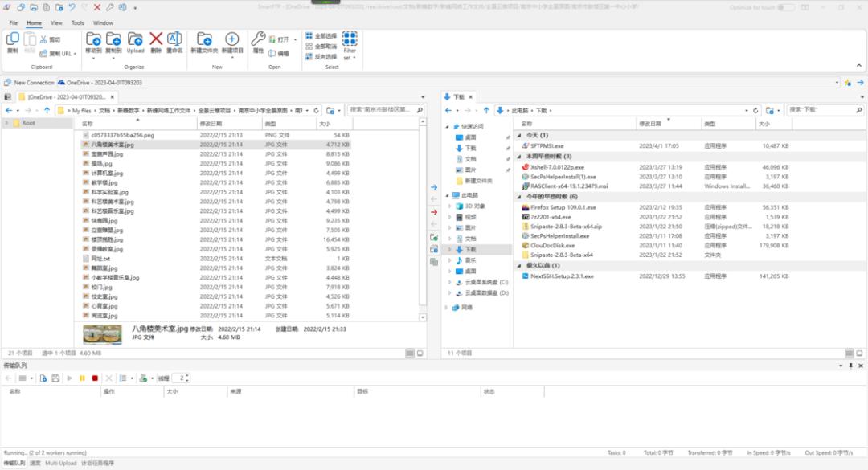Open the Window menu
Screen dimensions: 868x470
tap(103, 22)
